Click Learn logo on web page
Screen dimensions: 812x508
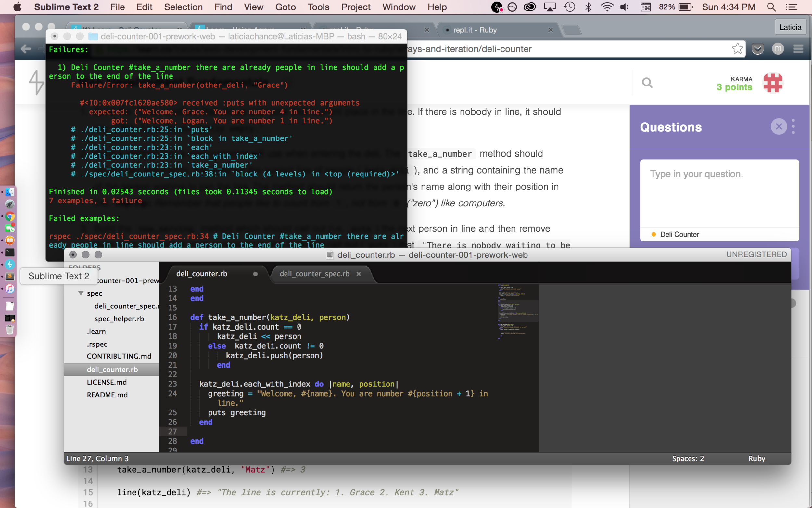(36, 83)
